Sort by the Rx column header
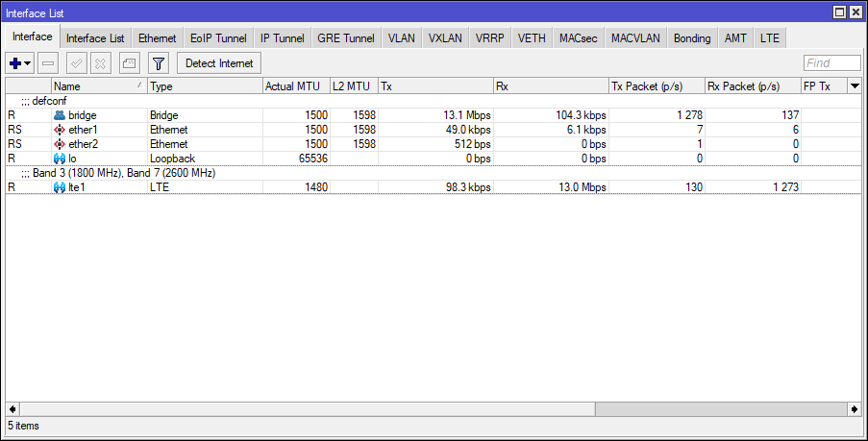This screenshot has width=868, height=441. [x=551, y=86]
